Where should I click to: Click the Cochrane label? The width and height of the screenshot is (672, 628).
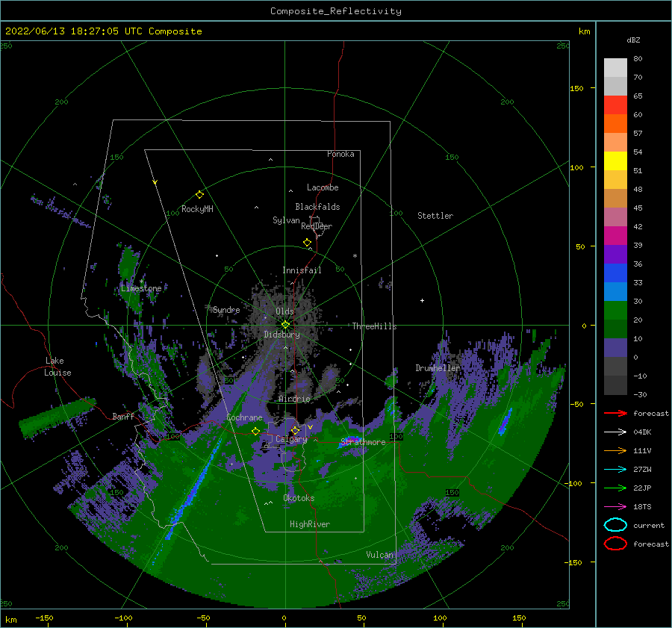[x=244, y=417]
